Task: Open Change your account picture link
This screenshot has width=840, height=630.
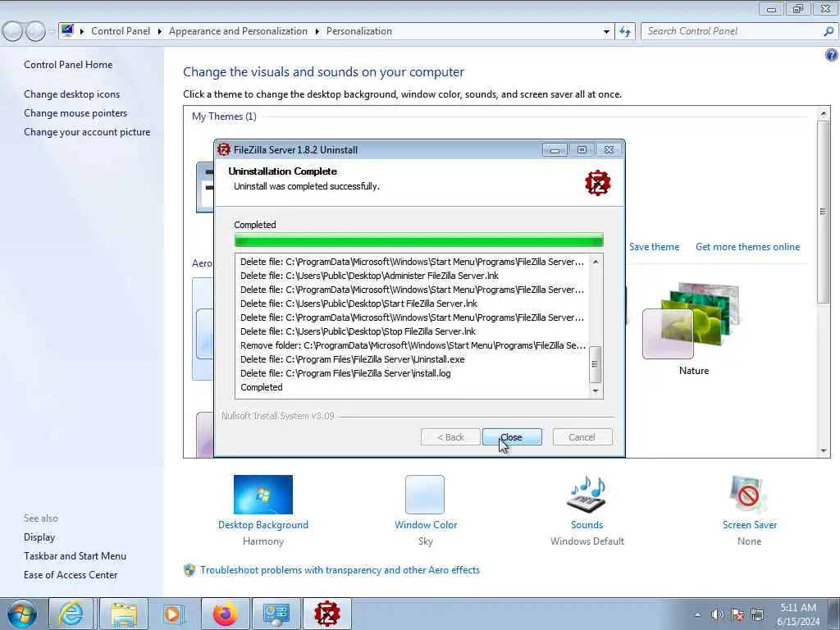Action: pos(87,132)
